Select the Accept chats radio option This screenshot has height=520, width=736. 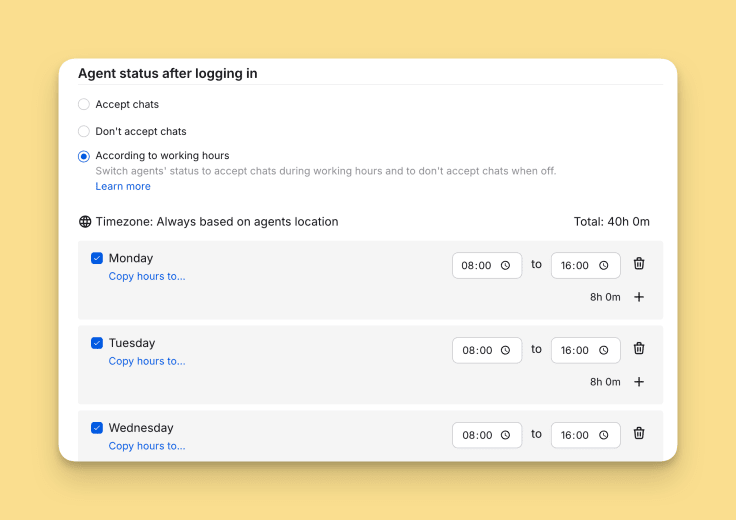point(84,104)
